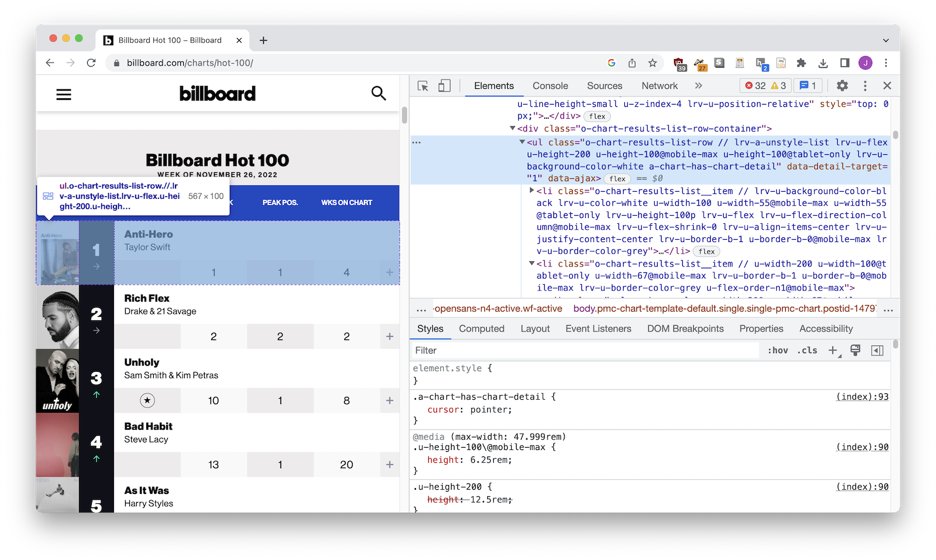
Task: Expand Anti-Hero chart details plus
Action: [x=390, y=272]
